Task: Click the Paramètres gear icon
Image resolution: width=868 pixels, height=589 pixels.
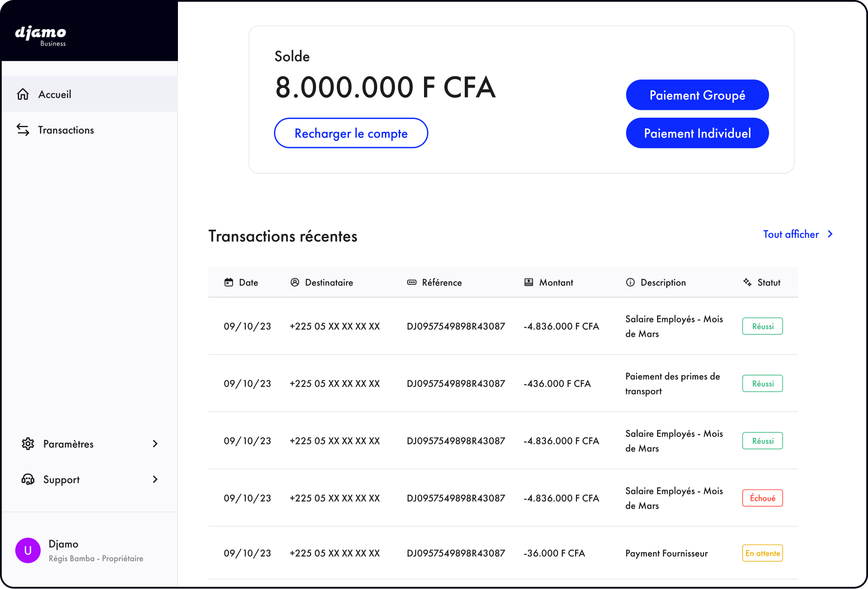Action: (x=28, y=444)
